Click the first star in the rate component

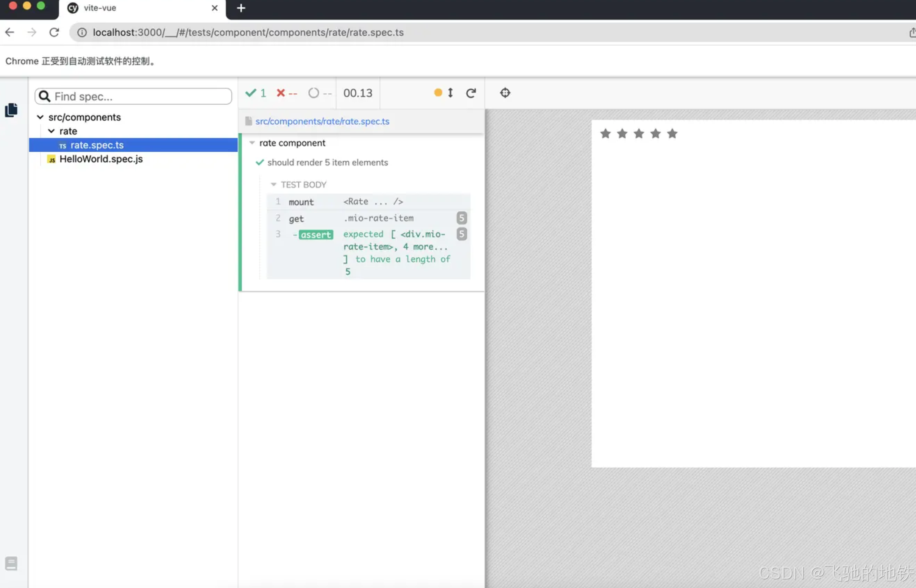pos(605,134)
